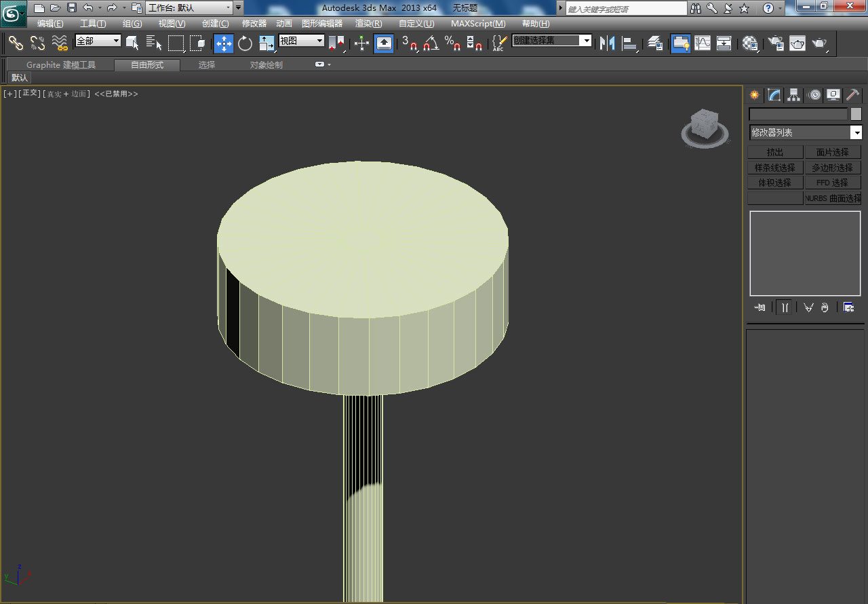Toggle the Graphite Modeling Tools ribbon button
This screenshot has height=604, width=868.
tap(680, 43)
